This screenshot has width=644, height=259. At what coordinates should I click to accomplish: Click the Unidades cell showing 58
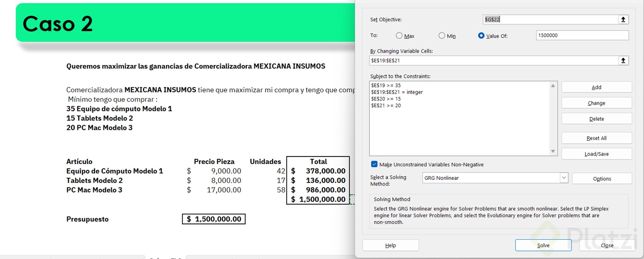pos(281,190)
